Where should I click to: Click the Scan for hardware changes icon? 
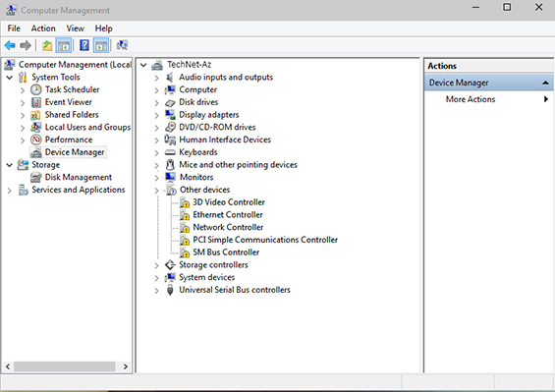[x=122, y=45]
